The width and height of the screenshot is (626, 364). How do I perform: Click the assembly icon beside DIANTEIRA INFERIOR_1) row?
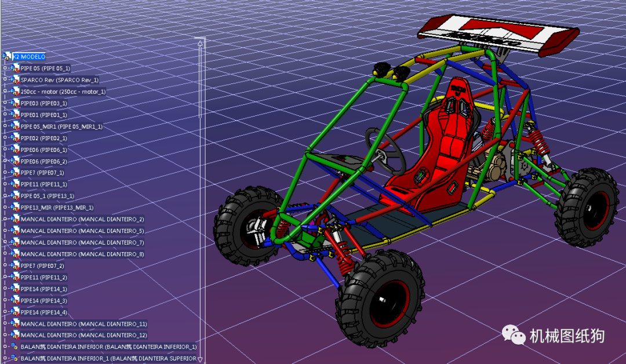(x=14, y=347)
